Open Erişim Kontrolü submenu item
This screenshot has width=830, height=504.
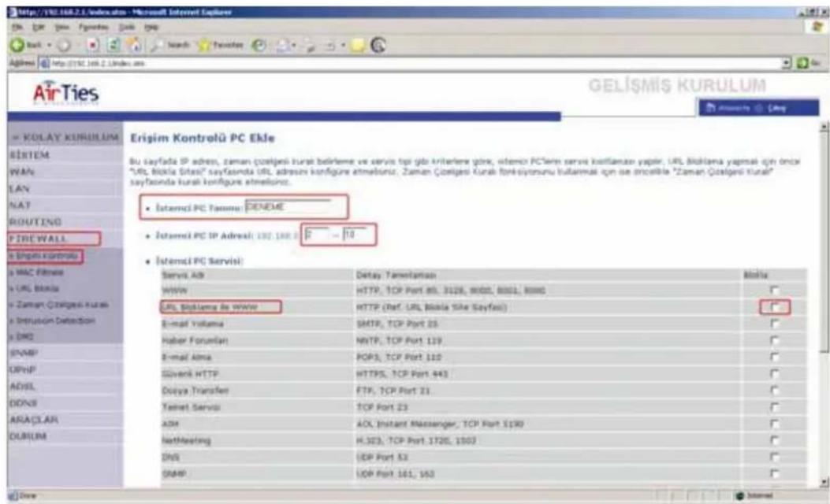(x=44, y=257)
